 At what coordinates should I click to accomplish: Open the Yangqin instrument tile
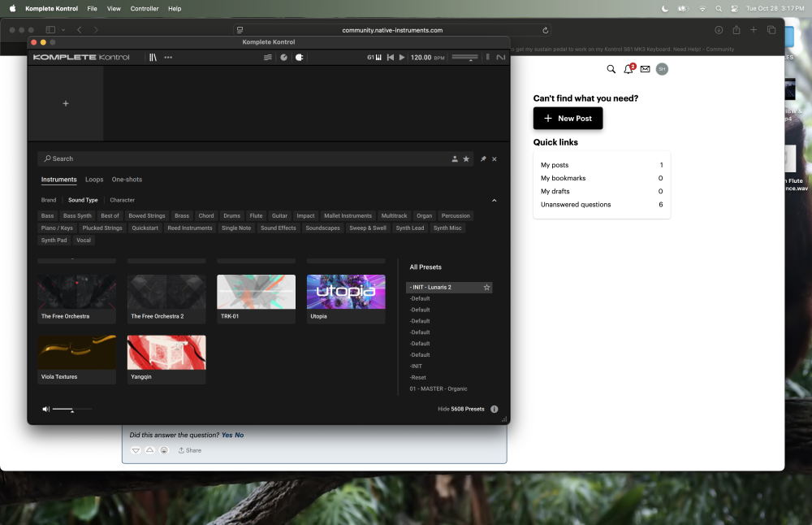pyautogui.click(x=166, y=360)
